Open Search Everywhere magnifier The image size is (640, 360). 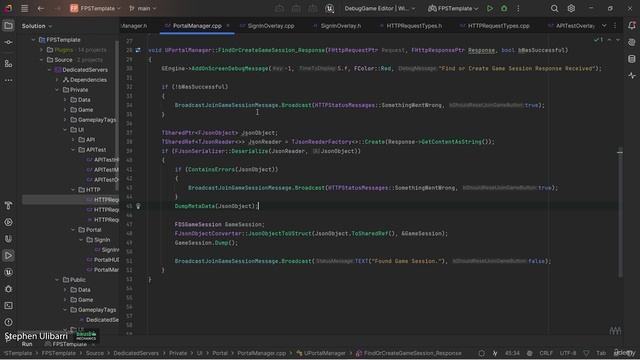554,8
